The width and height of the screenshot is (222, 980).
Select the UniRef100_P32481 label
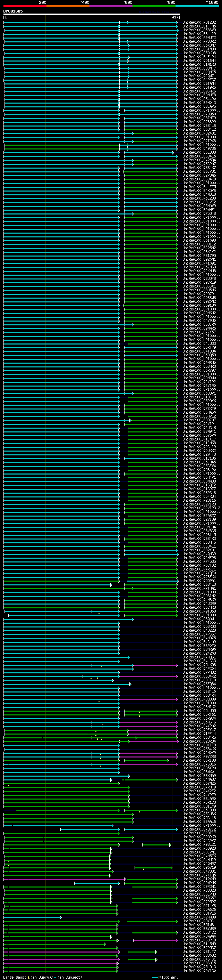199,133
